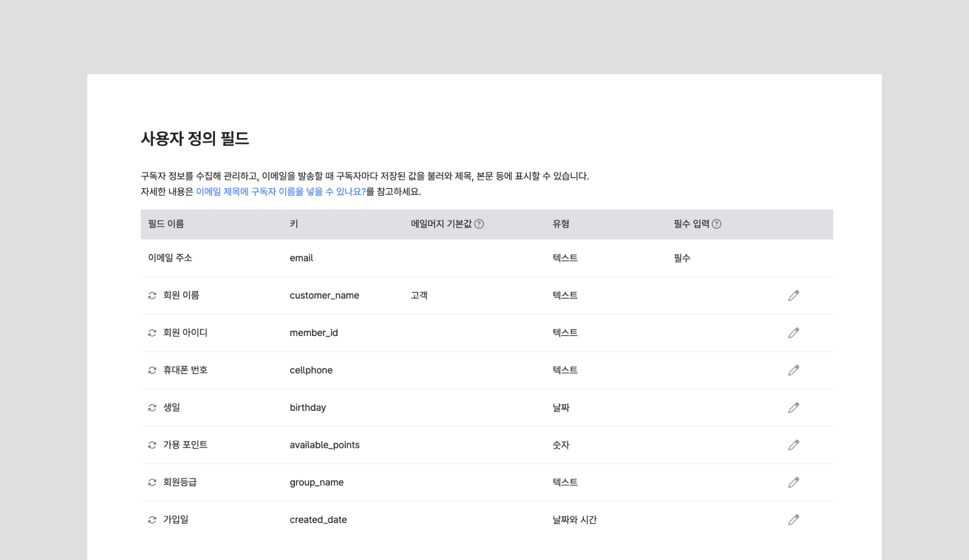
Task: Select the customer_name key cell
Action: click(324, 296)
